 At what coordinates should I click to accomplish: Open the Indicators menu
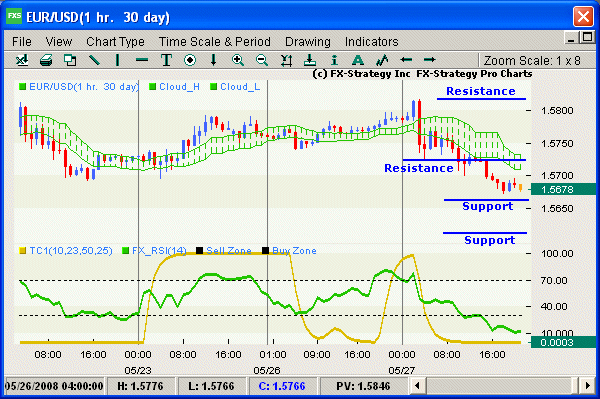tap(372, 41)
